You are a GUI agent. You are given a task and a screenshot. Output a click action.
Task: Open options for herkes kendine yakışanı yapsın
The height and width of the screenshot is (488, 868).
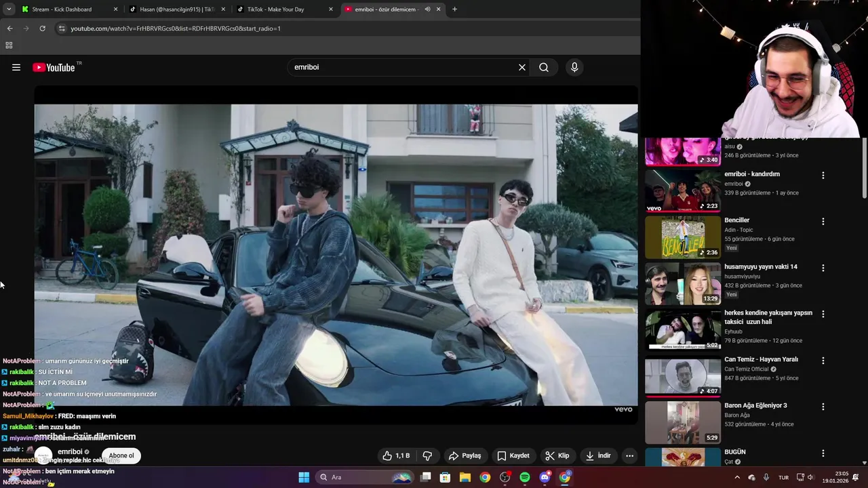click(x=823, y=314)
